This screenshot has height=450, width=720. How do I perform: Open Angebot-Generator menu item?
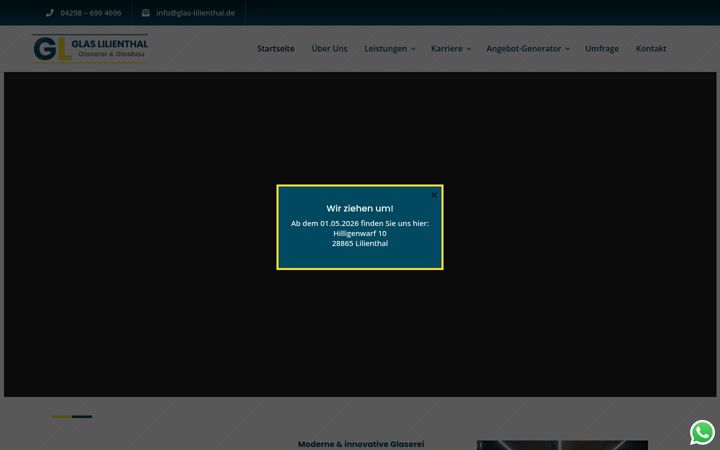[x=523, y=48]
